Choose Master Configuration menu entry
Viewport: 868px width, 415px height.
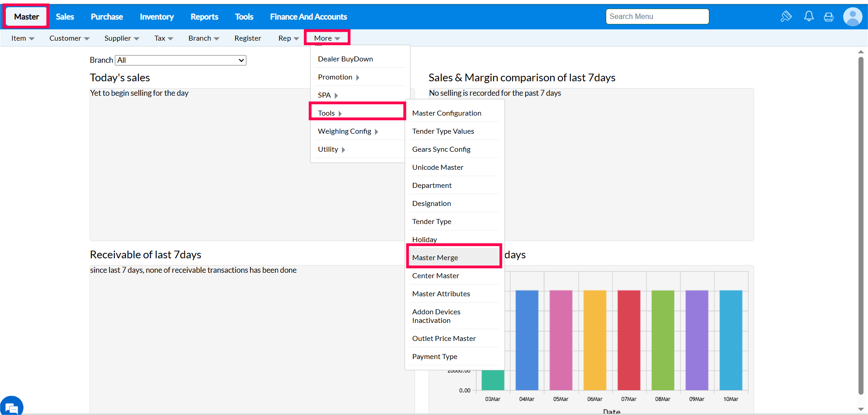click(x=447, y=113)
